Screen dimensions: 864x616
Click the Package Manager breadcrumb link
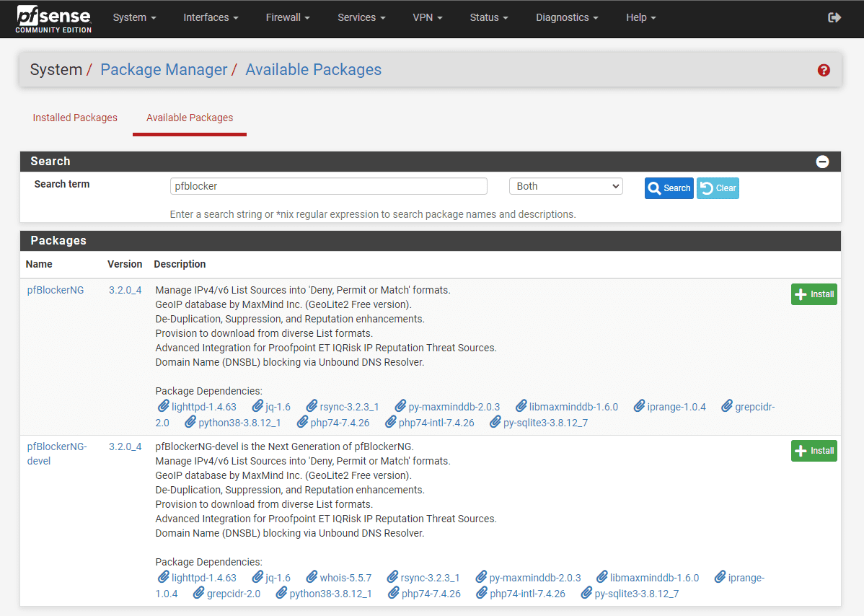pos(164,69)
